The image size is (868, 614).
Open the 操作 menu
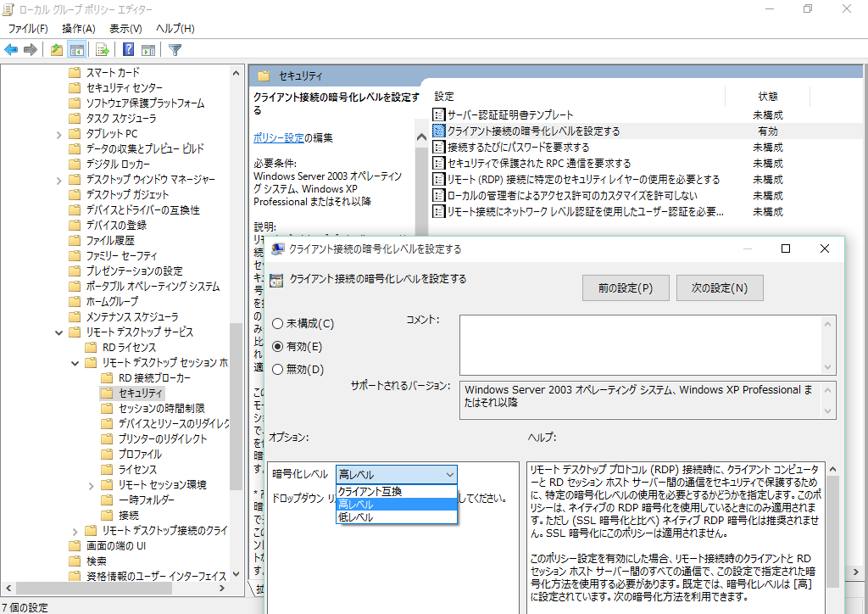77,28
